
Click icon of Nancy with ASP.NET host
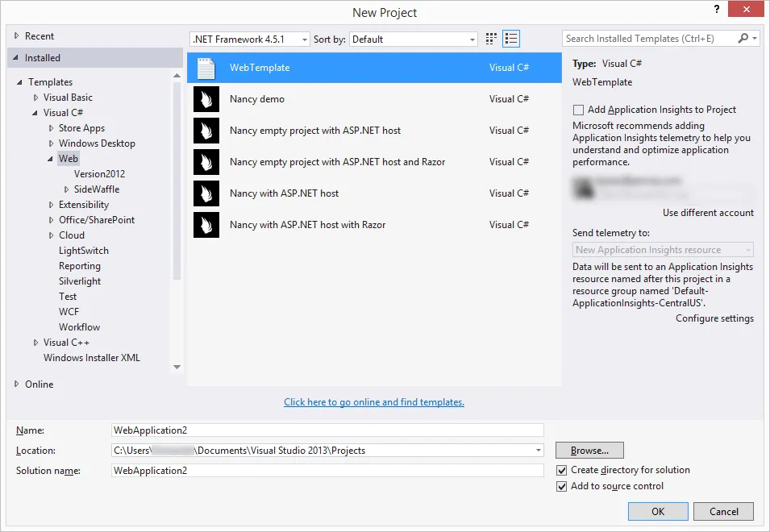tap(206, 193)
